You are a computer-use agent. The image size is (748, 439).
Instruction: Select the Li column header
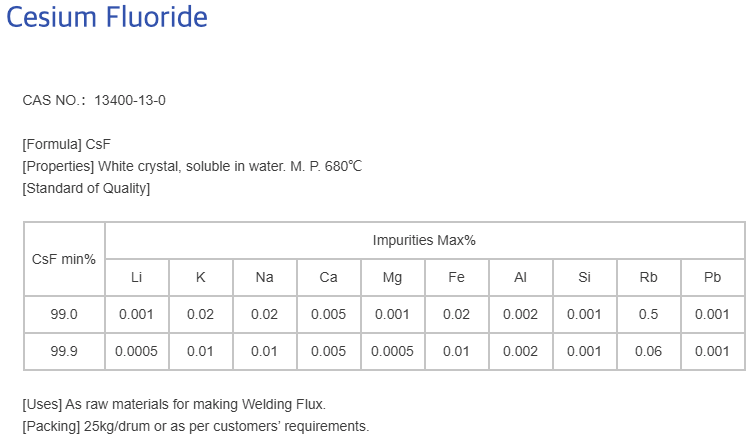click(136, 277)
